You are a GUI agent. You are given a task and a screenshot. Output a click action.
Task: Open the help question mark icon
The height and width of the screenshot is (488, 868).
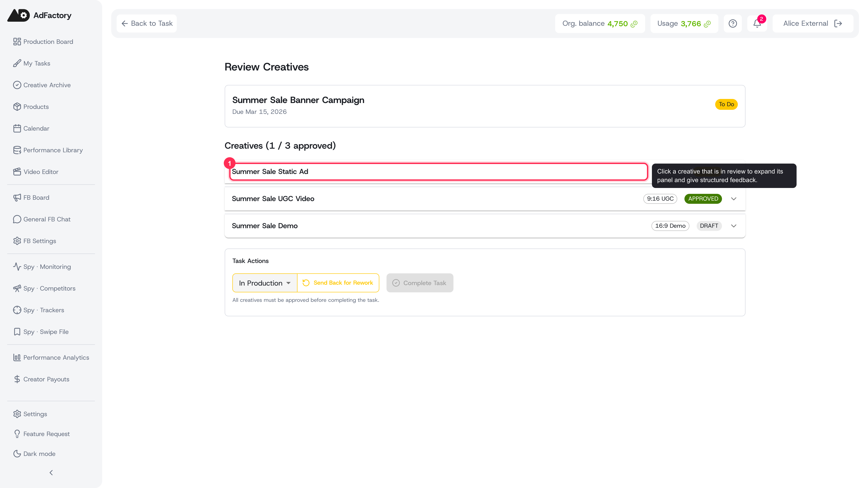[733, 23]
